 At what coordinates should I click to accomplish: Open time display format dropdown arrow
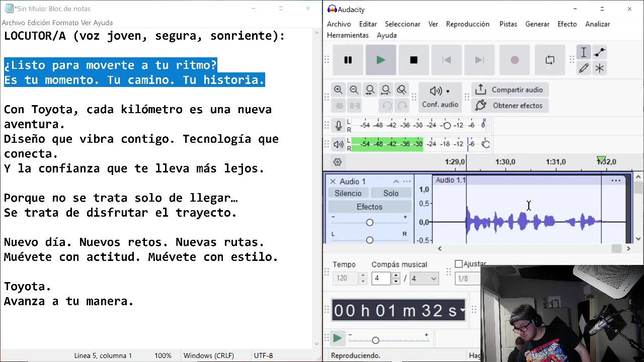(462, 310)
